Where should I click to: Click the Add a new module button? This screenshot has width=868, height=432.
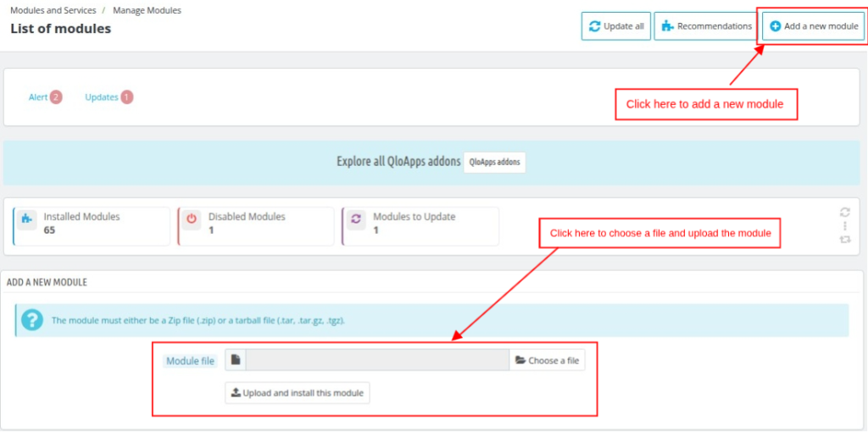[813, 26]
